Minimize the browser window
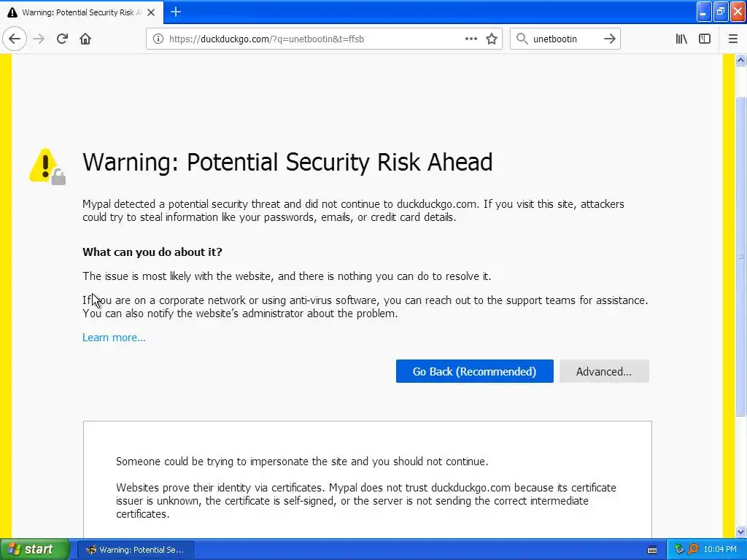Image resolution: width=747 pixels, height=560 pixels. click(704, 12)
